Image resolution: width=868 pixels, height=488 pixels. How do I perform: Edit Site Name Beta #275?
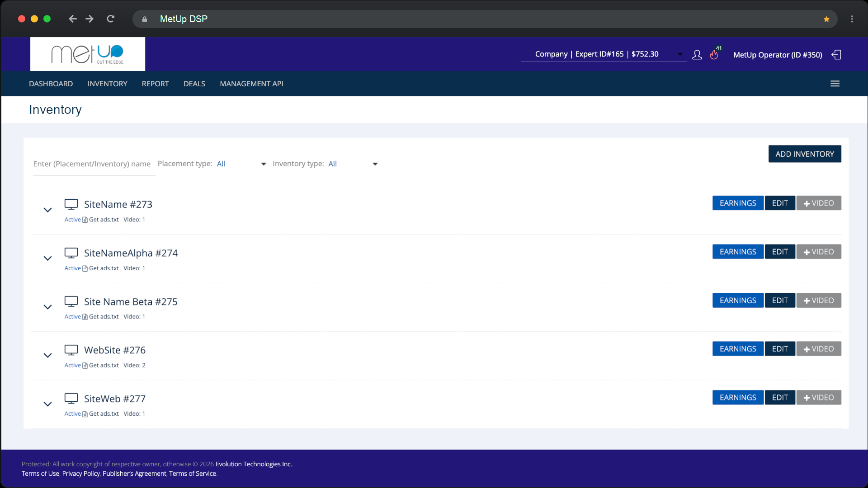[x=780, y=300]
